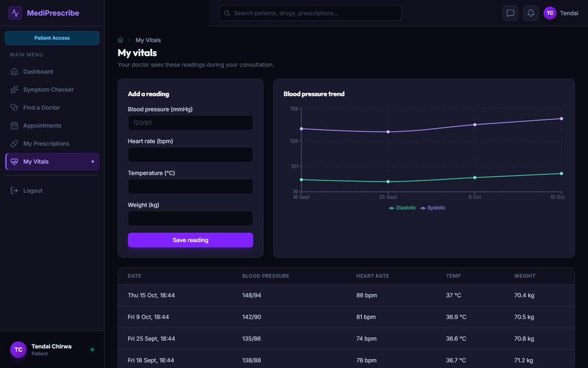The width and height of the screenshot is (588, 368).
Task: Click the 70.4 kg weight value
Action: pos(524,295)
